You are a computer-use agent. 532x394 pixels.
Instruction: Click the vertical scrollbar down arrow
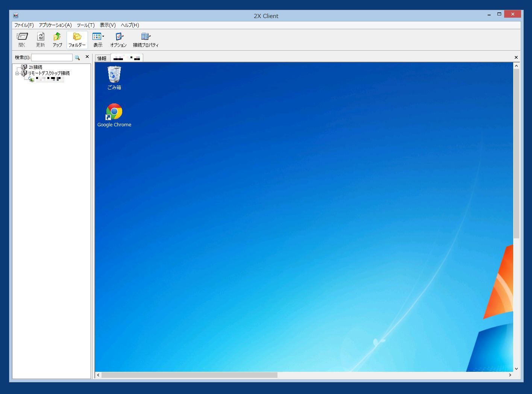coord(516,369)
